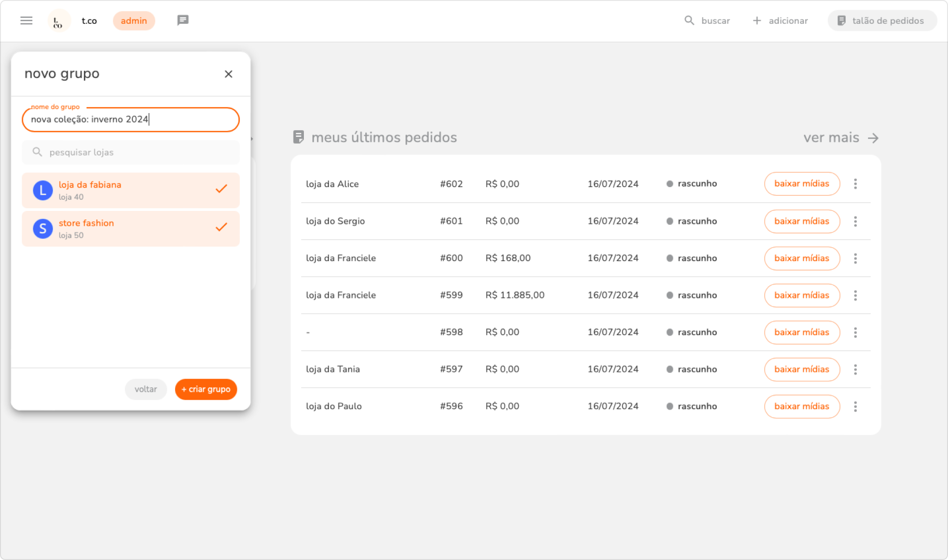The image size is (948, 560).
Task: Click the voltar button
Action: [146, 389]
